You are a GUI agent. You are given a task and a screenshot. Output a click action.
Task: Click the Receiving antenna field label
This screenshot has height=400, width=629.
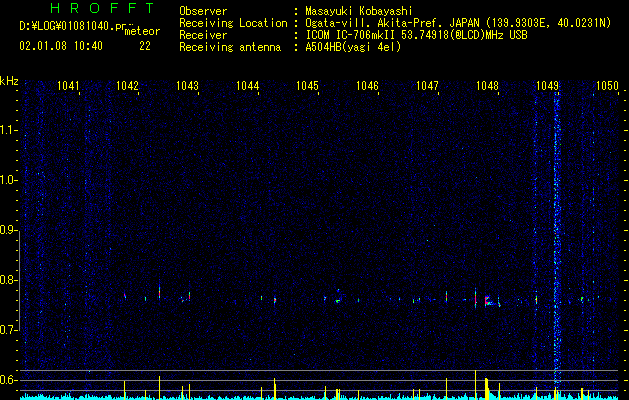(230, 47)
